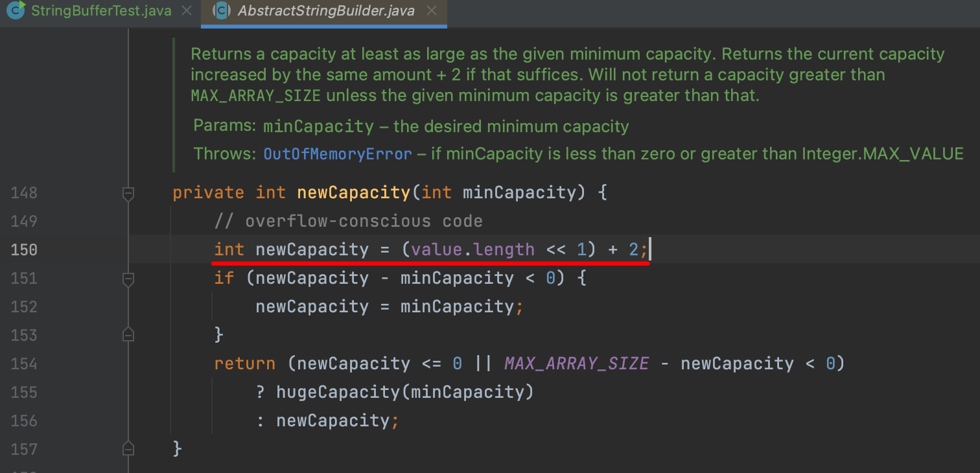
Task: Click the method name newCapacity on line 148
Action: 354,193
